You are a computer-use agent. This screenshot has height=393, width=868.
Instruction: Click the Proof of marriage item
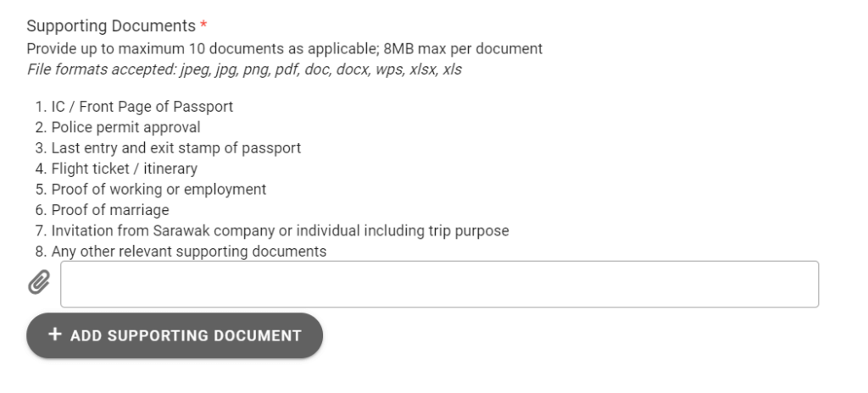pyautogui.click(x=110, y=210)
